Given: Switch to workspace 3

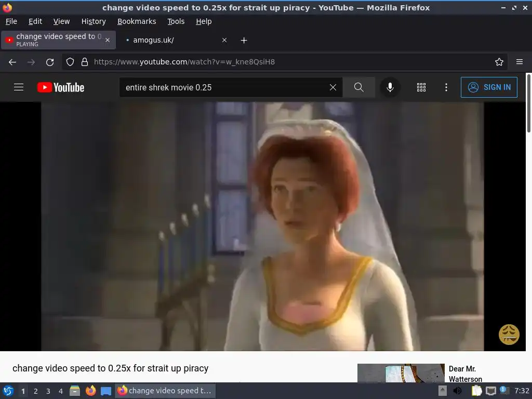Looking at the screenshot, I should 48,391.
